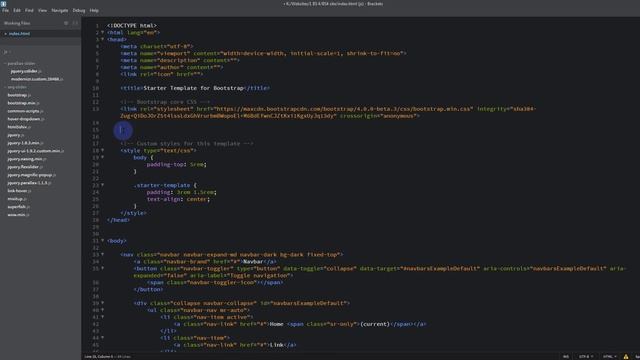Select index.html in Working Files
The height and width of the screenshot is (360, 640).
coord(19,33)
